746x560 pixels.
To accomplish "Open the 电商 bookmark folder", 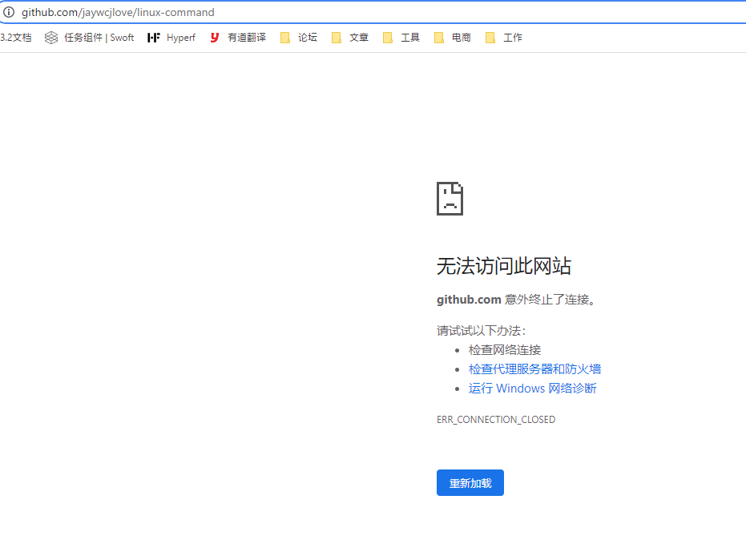I will click(453, 38).
